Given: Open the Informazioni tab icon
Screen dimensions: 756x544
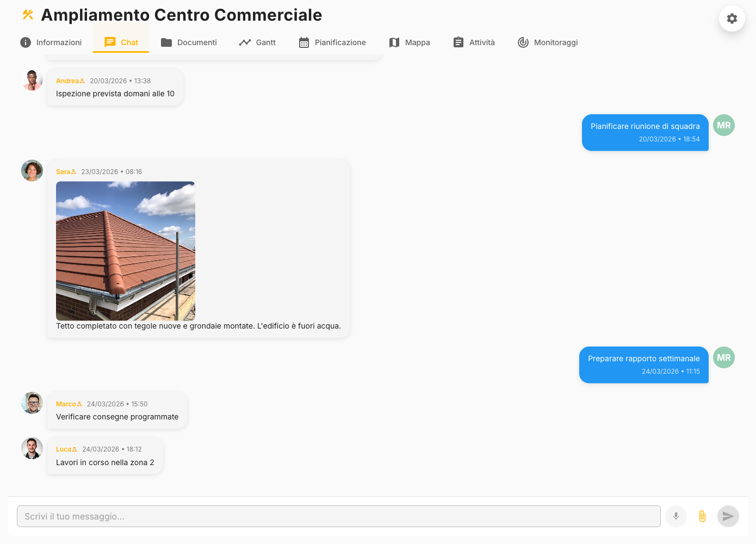Looking at the screenshot, I should [25, 41].
